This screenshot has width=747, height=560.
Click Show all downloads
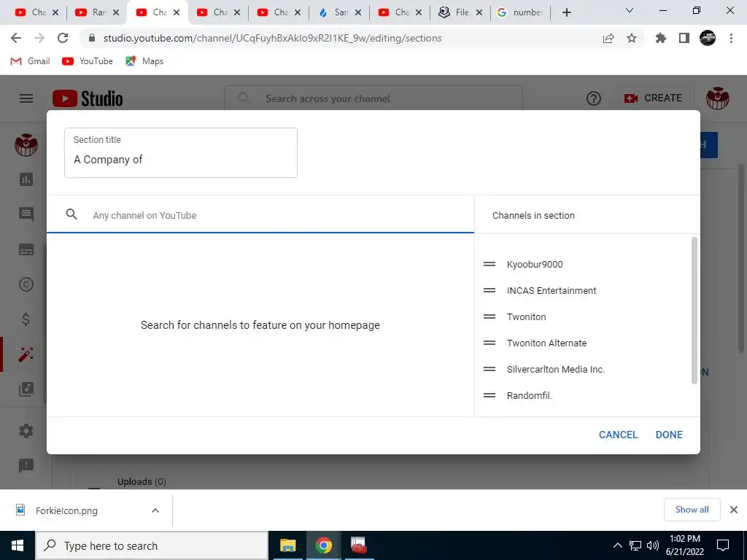(x=692, y=510)
